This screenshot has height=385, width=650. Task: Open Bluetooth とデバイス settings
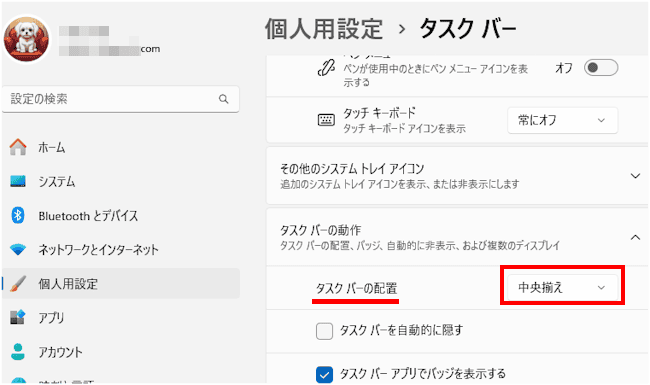[x=121, y=216]
